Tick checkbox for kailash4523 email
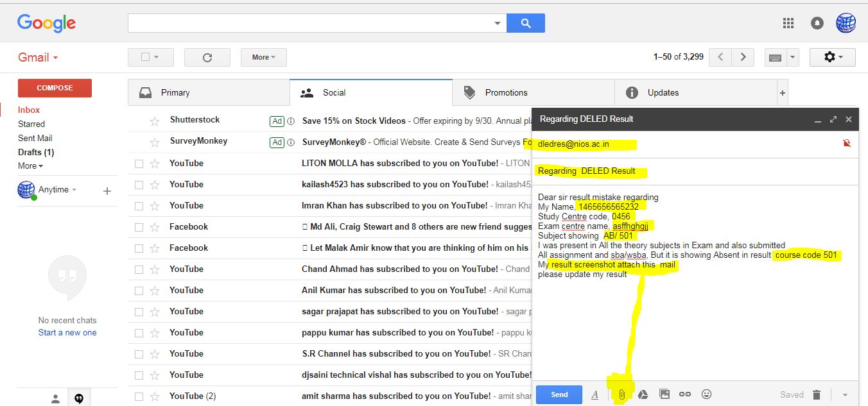Image resolution: width=868 pixels, height=406 pixels. pos(139,185)
